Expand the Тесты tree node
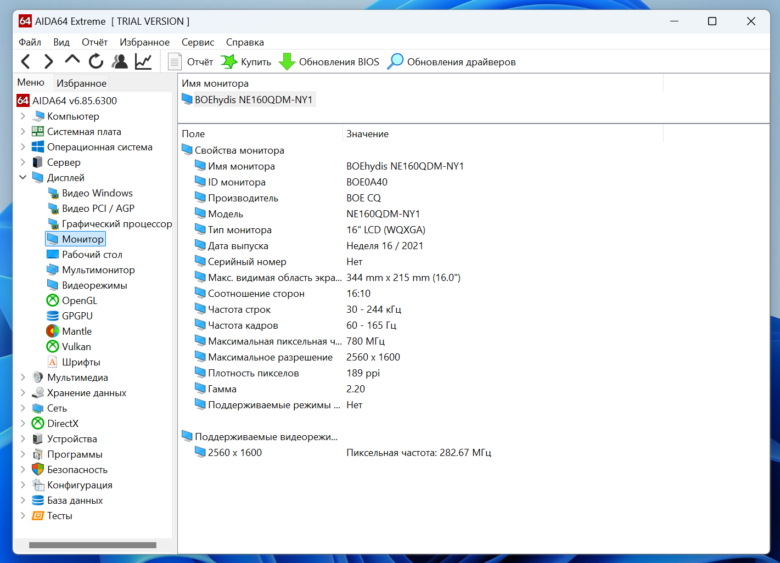 (23, 516)
